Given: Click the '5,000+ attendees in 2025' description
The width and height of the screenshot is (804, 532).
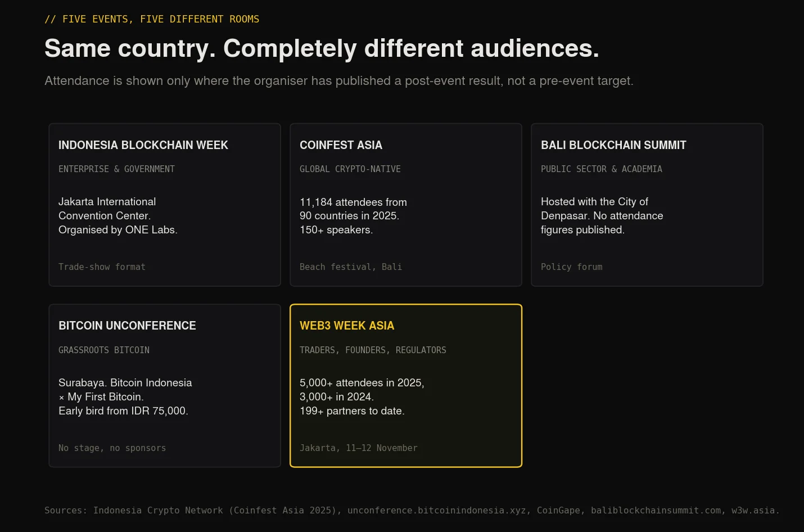Looking at the screenshot, I should pyautogui.click(x=362, y=396).
